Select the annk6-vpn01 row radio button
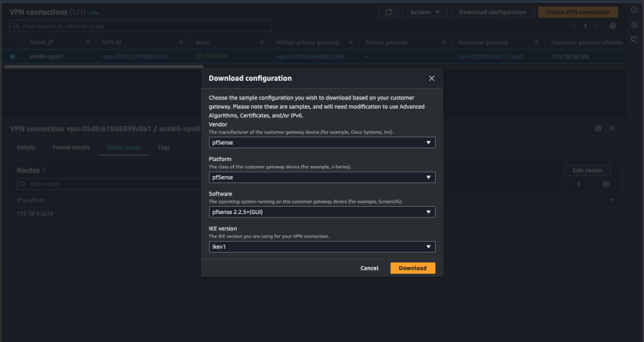 (x=13, y=56)
